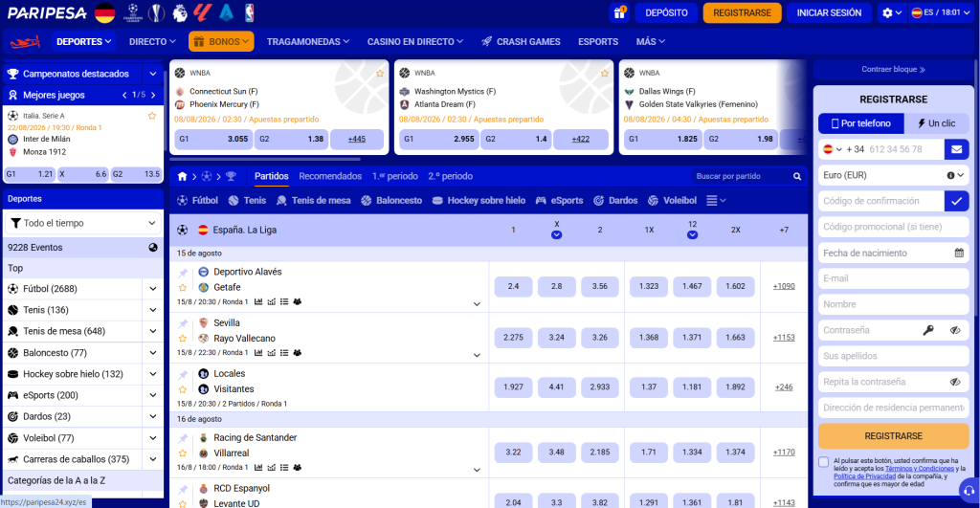Expand the Baloncesto (77) category
980x508 pixels.
(152, 353)
